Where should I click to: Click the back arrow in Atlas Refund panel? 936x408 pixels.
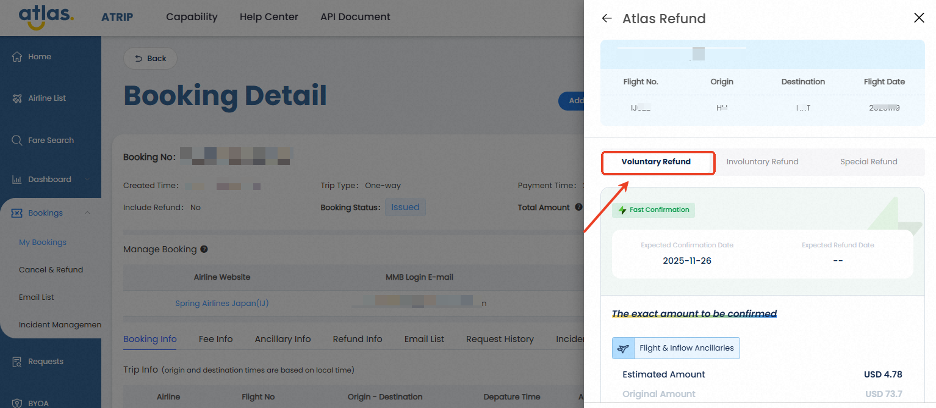point(607,18)
